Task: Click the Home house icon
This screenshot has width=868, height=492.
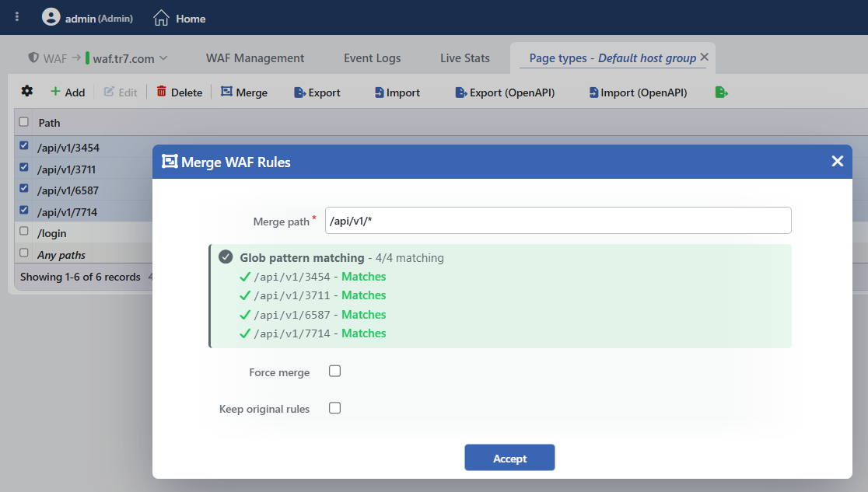Action: [x=161, y=18]
